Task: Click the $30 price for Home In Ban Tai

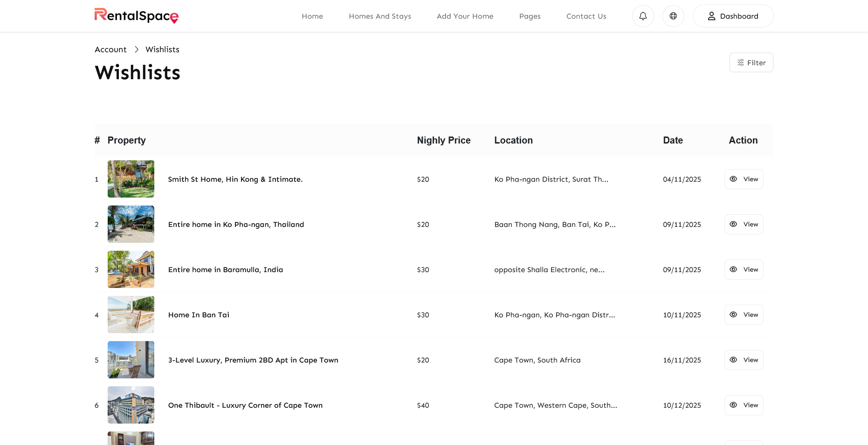Action: tap(423, 315)
